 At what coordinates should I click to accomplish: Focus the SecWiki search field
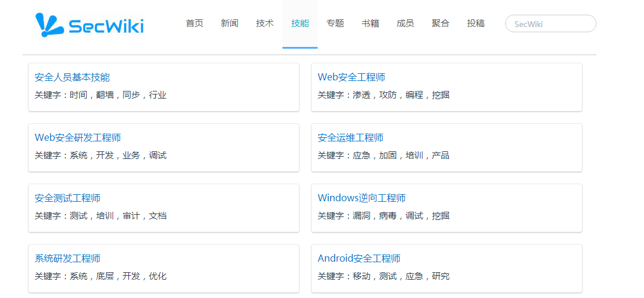click(550, 24)
